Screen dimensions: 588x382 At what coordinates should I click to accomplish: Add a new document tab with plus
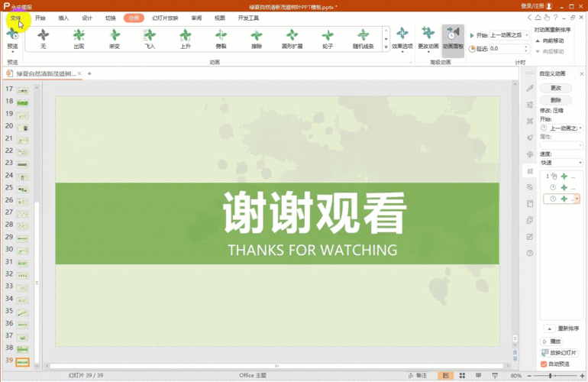coord(89,73)
